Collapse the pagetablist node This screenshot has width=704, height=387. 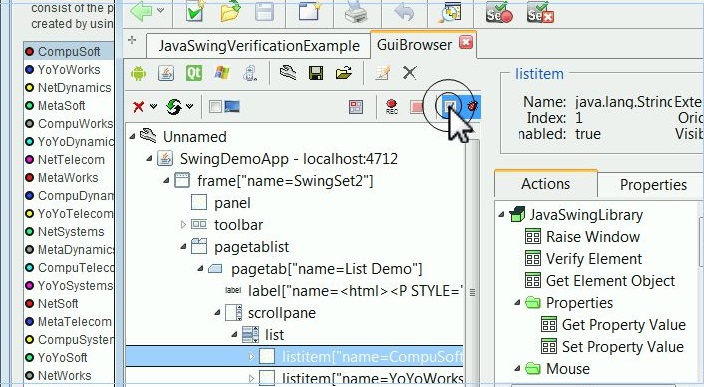point(184,246)
